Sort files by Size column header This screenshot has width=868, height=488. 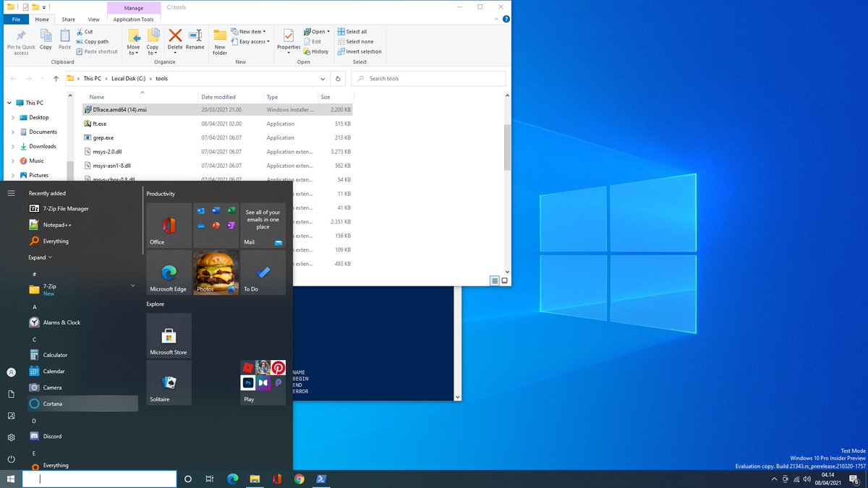[336, 97]
